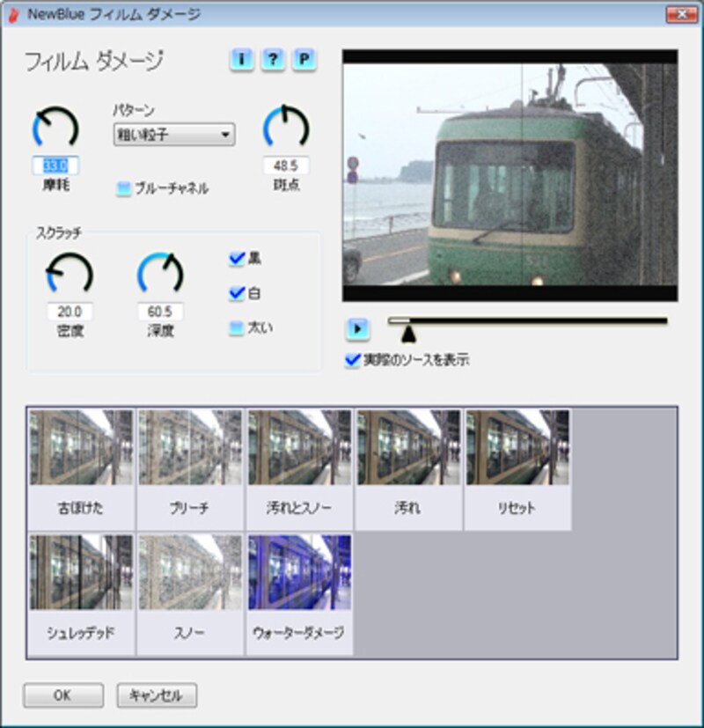
Task: Enable the 太い scratch checkbox
Action: click(237, 327)
